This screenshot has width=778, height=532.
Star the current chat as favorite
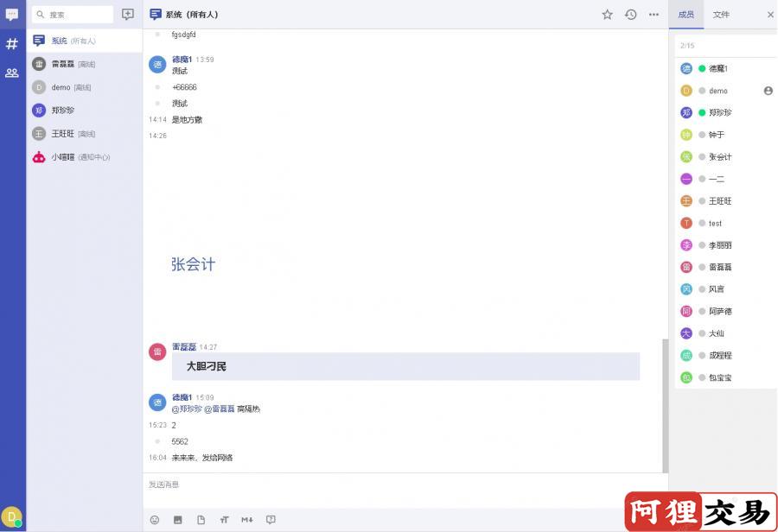[x=607, y=15]
